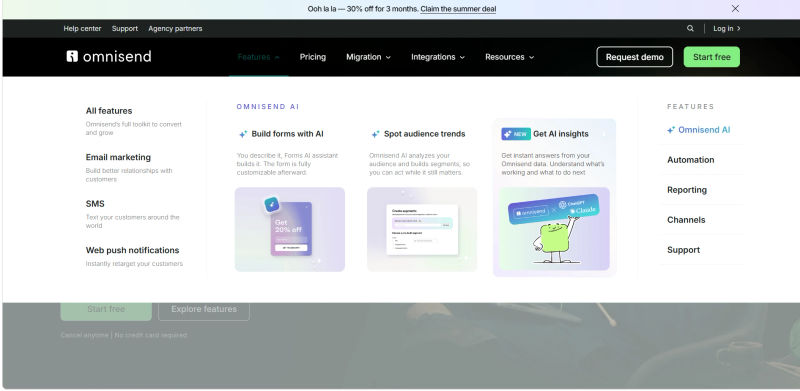Open Email marketing menu entry
This screenshot has height=391, width=800.
(x=118, y=157)
